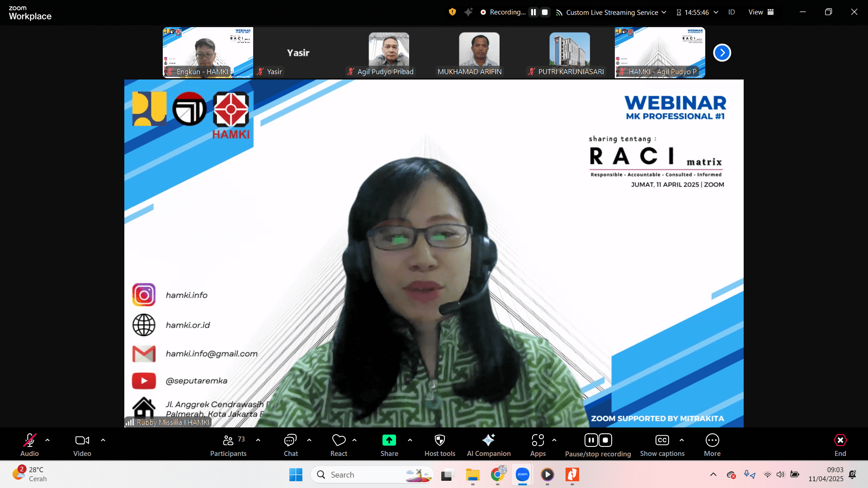The height and width of the screenshot is (488, 868).
Task: Open Host tools shield icon
Action: tap(439, 445)
